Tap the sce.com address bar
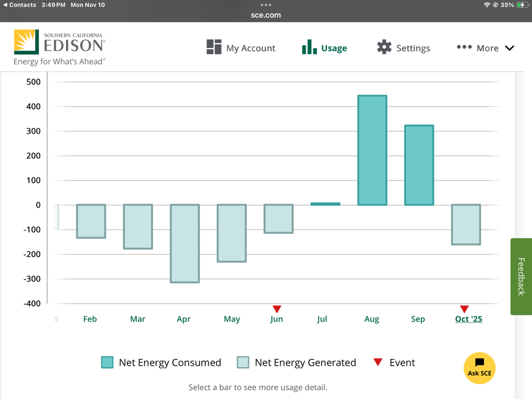The image size is (532, 399). (x=266, y=15)
